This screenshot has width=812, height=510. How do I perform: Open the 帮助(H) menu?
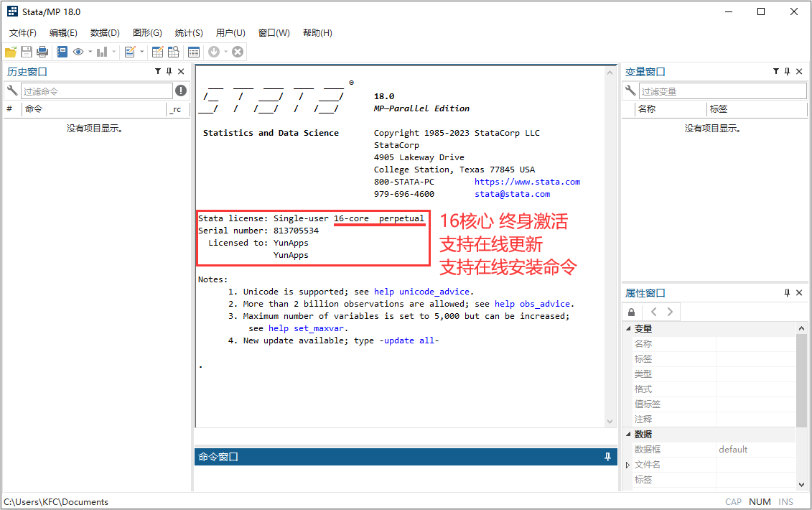[x=317, y=32]
